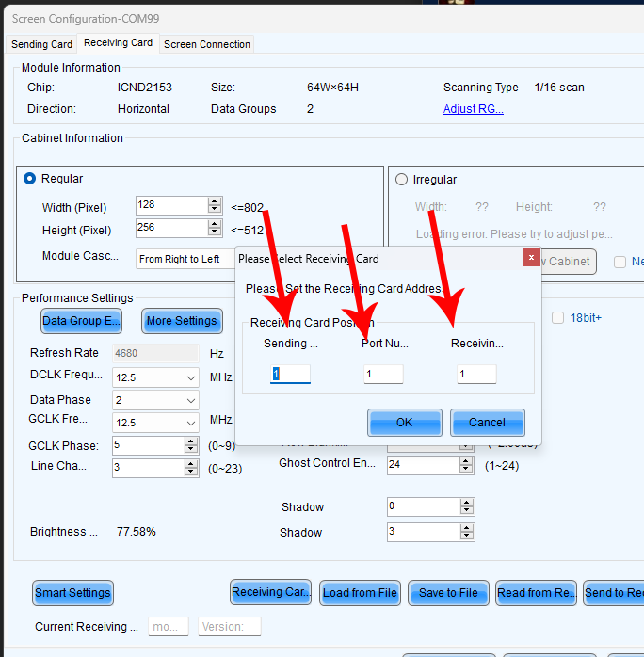The height and width of the screenshot is (657, 644).
Task: Click the Port Number input field
Action: 383,374
